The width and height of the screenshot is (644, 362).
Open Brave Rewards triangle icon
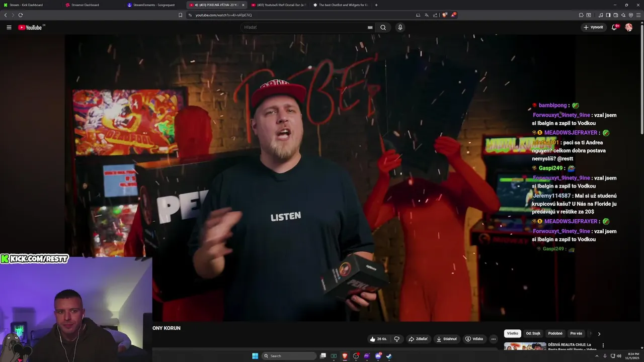453,15
